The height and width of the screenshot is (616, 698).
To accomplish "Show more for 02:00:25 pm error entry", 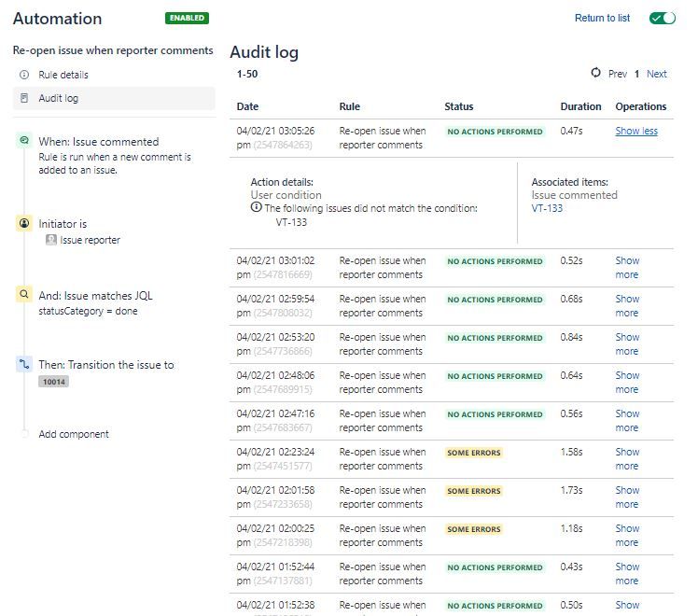I will [627, 536].
